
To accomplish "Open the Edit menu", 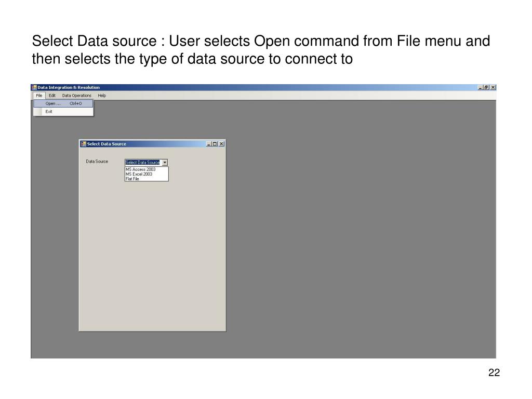I will 52,96.
